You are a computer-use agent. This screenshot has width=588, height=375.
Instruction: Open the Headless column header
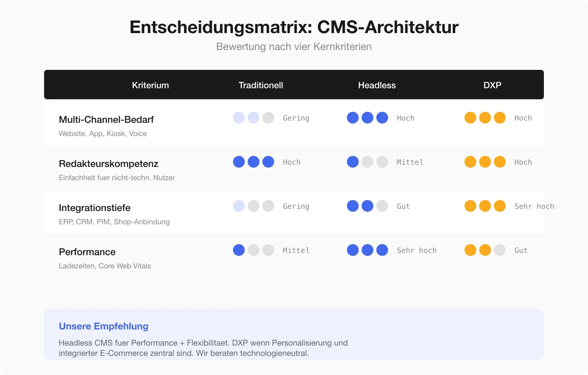tap(377, 85)
